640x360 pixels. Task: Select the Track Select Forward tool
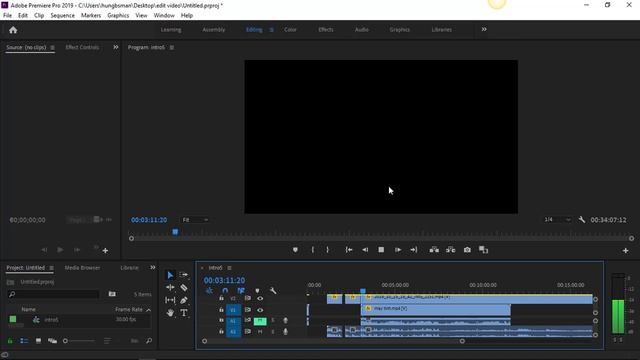point(184,275)
